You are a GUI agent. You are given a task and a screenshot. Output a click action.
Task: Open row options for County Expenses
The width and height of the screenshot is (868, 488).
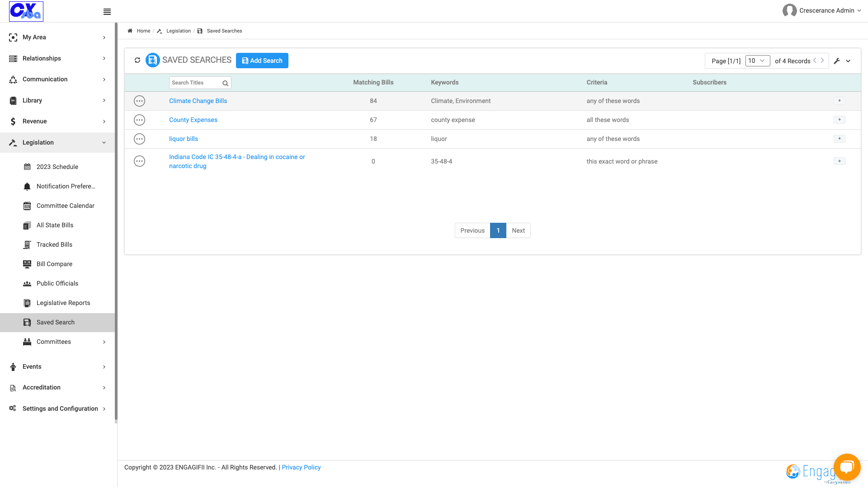click(x=140, y=120)
